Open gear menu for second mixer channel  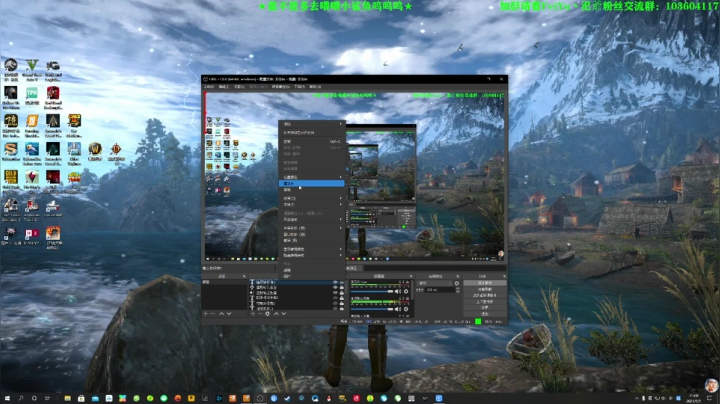[406, 309]
